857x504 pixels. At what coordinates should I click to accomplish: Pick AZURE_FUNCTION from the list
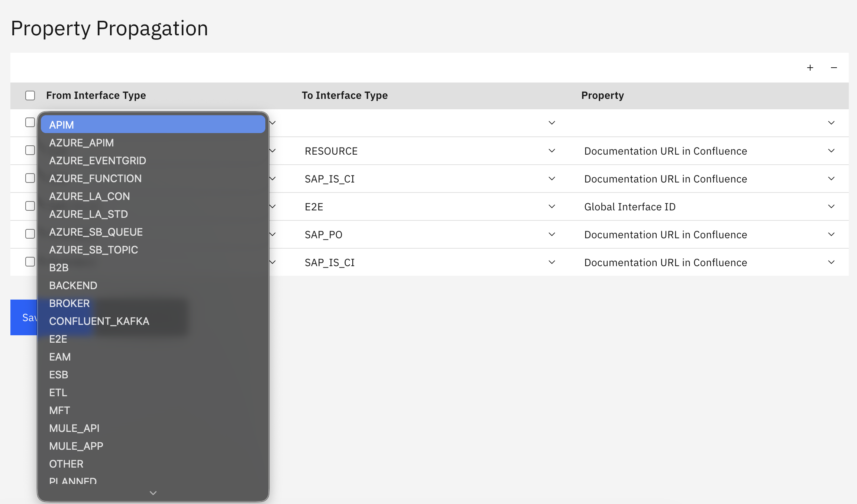(153, 178)
